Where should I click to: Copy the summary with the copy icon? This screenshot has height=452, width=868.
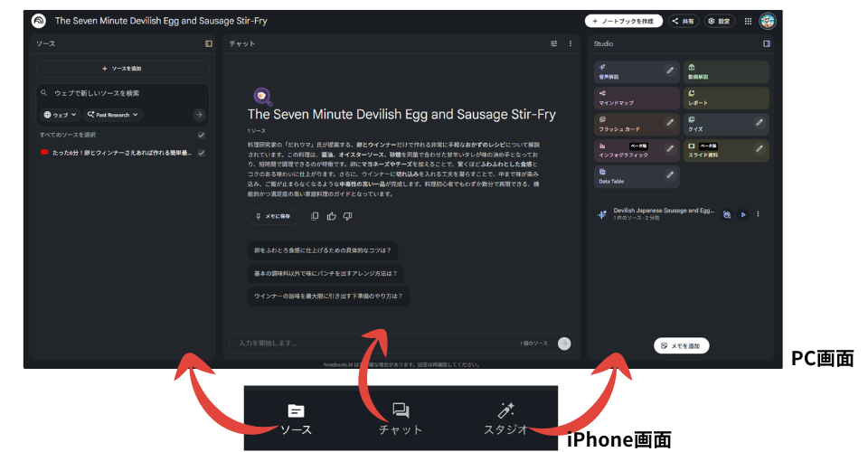[315, 216]
